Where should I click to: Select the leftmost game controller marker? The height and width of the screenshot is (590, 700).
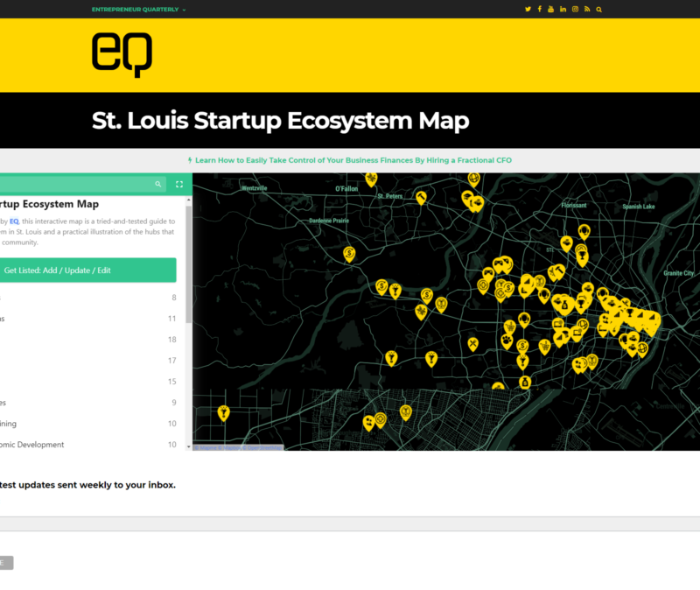point(488,273)
